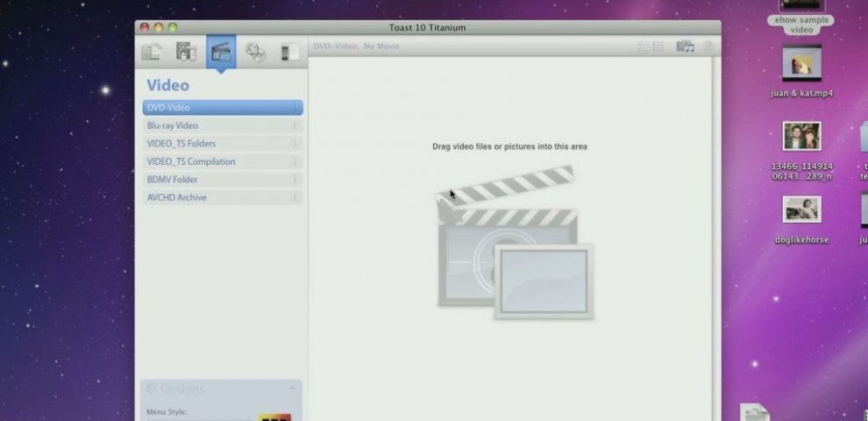Zoom the Toast window with green button
Screen dimensions: 868x421
[172, 28]
